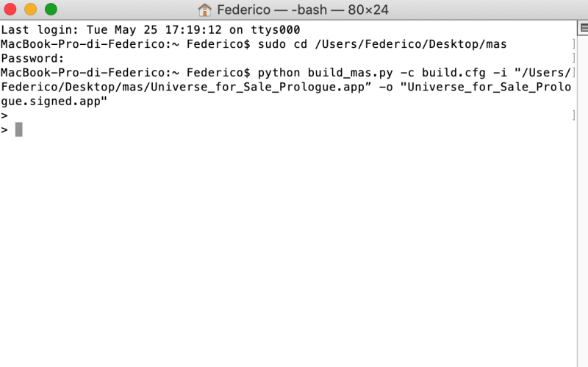Minimize Terminal using the yellow button
Screen dimensions: 588x367
coord(30,9)
